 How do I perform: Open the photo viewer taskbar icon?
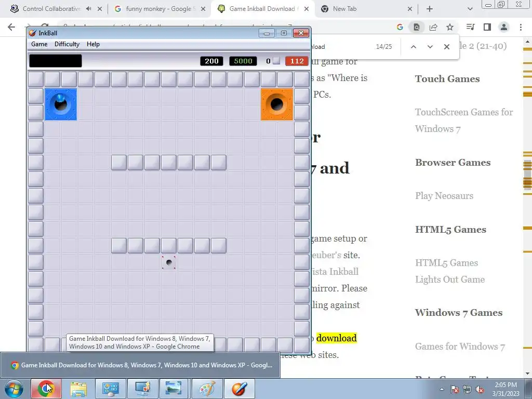pos(175,389)
